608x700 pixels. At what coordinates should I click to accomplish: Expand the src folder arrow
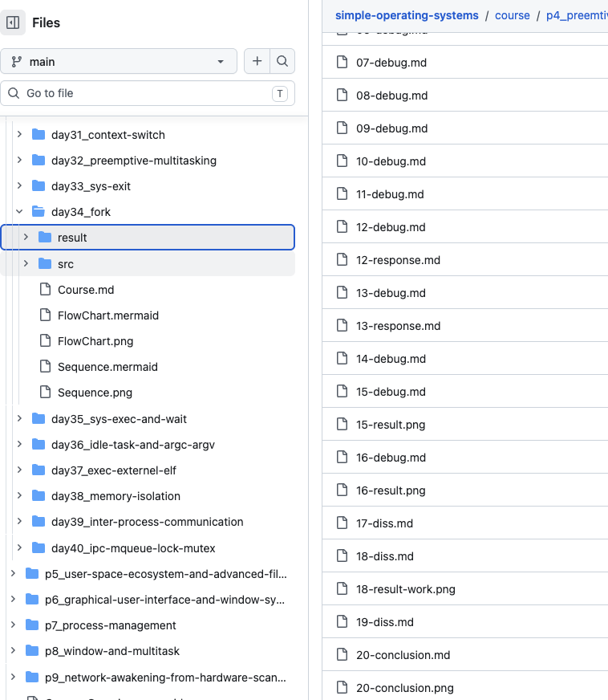click(26, 264)
